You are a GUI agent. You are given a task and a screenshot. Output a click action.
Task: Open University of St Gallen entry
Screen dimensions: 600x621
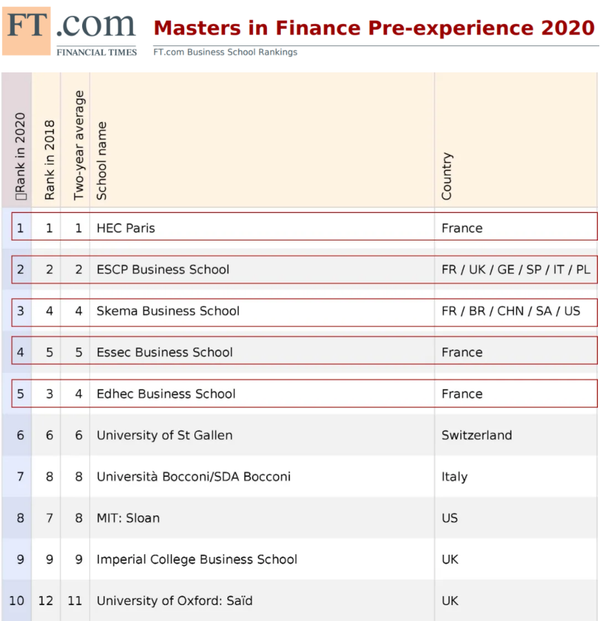[163, 435]
